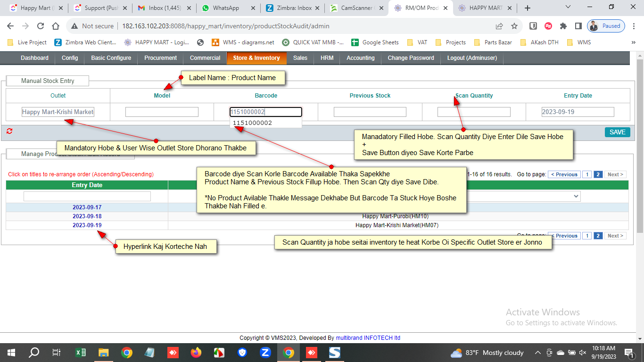Open the Commercial menu
The height and width of the screenshot is (362, 644).
coord(205,58)
